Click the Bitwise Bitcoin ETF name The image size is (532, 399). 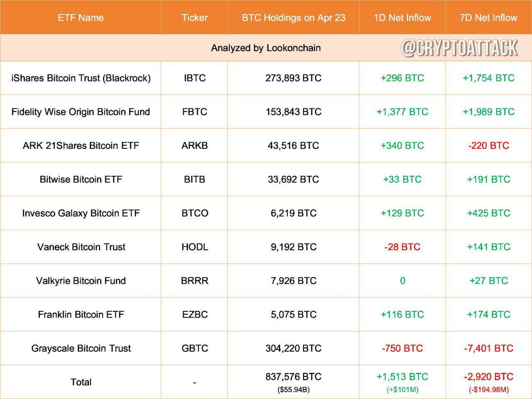point(81,180)
